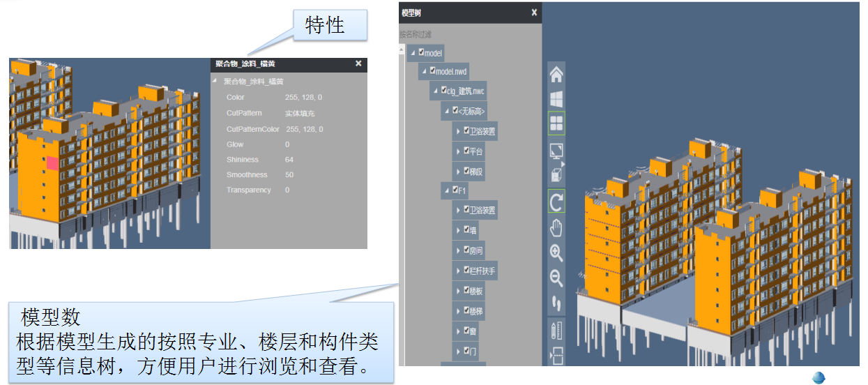This screenshot has height=385, width=868.
Task: Toggle the 房间 checkbox
Action: pos(466,249)
